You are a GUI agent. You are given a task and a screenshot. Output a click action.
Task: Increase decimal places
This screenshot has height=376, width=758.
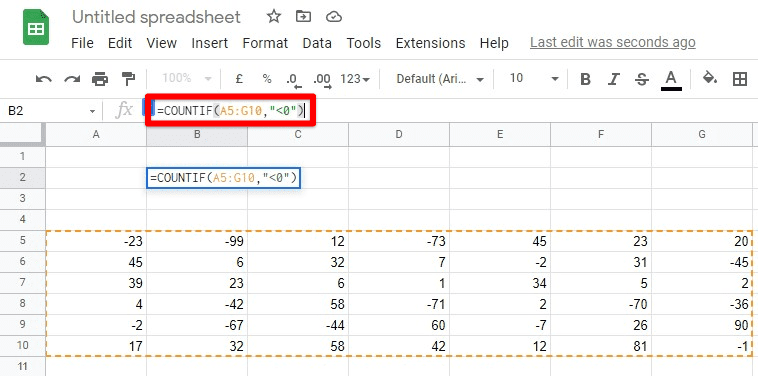pyautogui.click(x=322, y=80)
